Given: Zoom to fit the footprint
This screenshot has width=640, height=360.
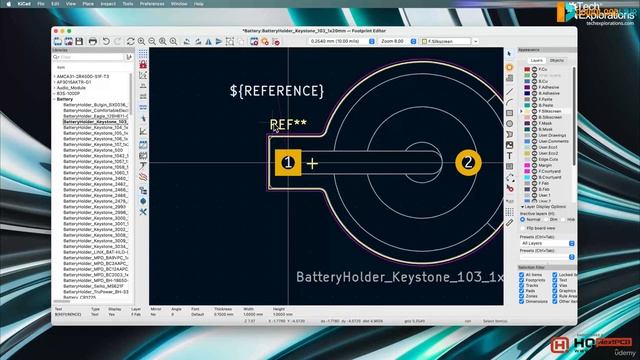Looking at the screenshot, I should pos(162,41).
